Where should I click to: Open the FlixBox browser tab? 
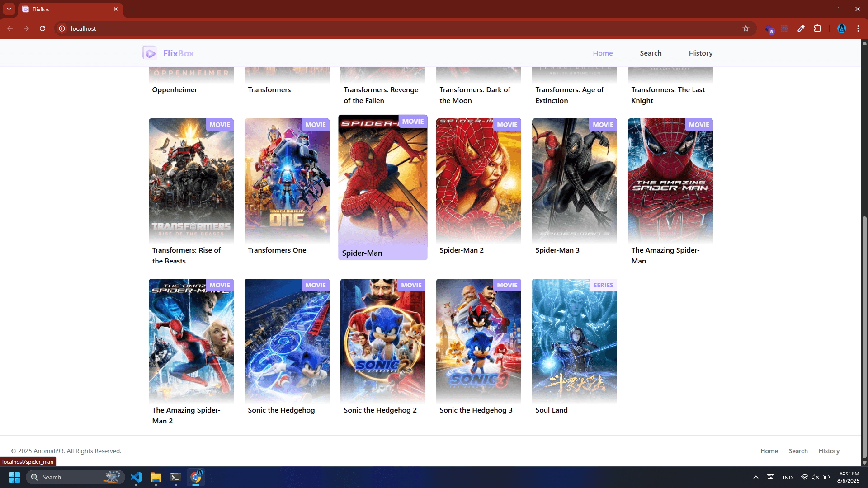70,9
